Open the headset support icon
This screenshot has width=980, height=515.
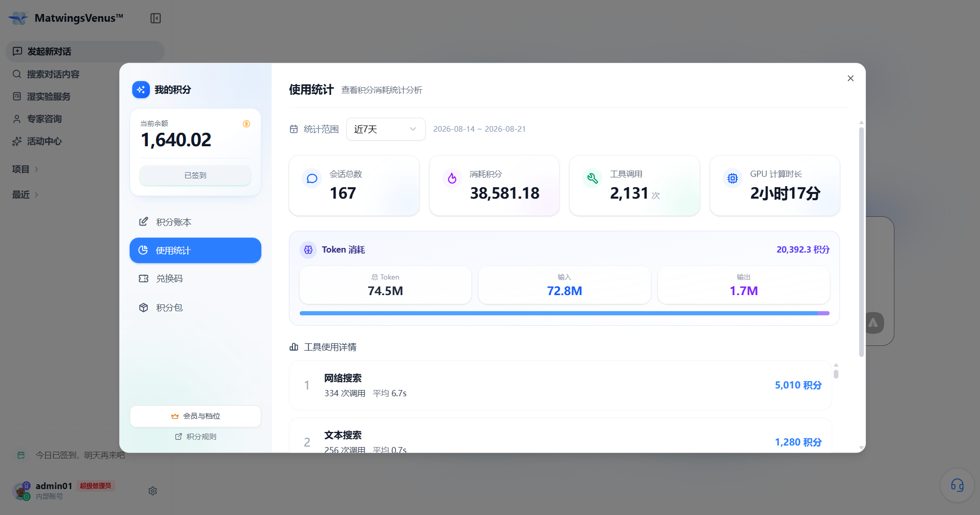(x=957, y=485)
